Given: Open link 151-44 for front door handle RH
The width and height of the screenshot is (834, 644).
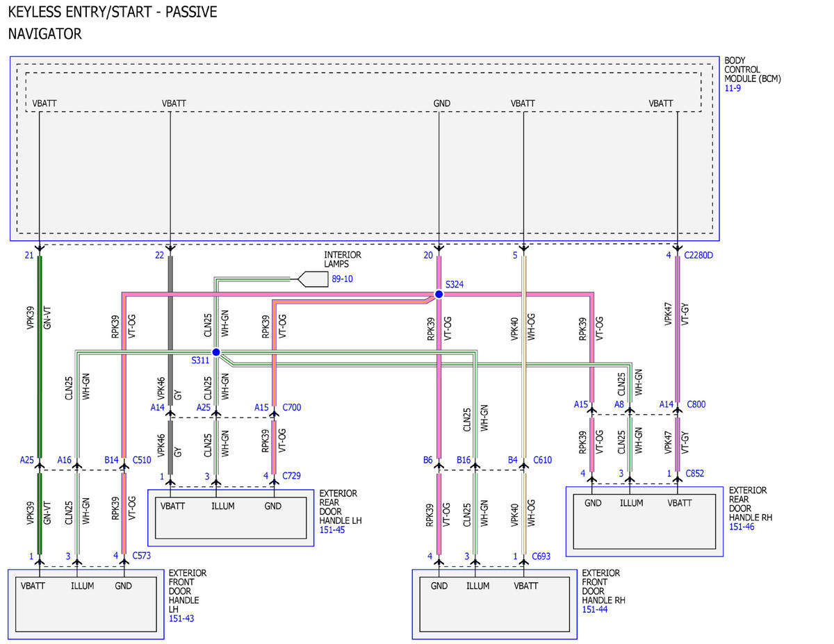Looking at the screenshot, I should point(594,609).
